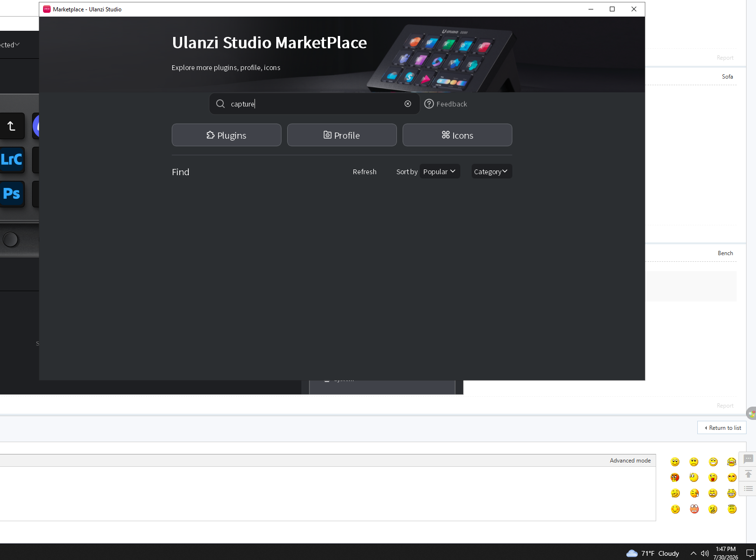Open the 71°F Cloudy weather widget
This screenshot has width=756, height=560.
click(652, 553)
